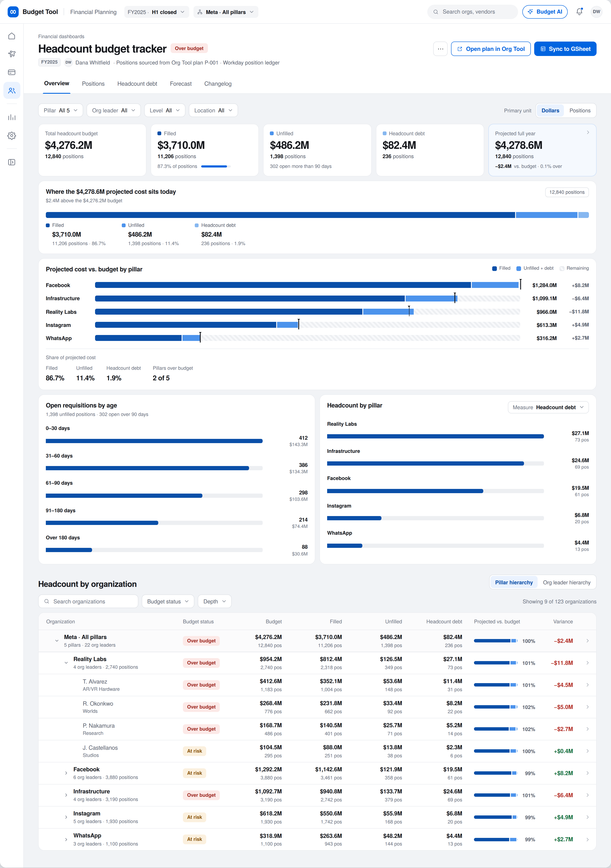Open the Home icon in the sidebar
The width and height of the screenshot is (611, 868).
point(12,36)
